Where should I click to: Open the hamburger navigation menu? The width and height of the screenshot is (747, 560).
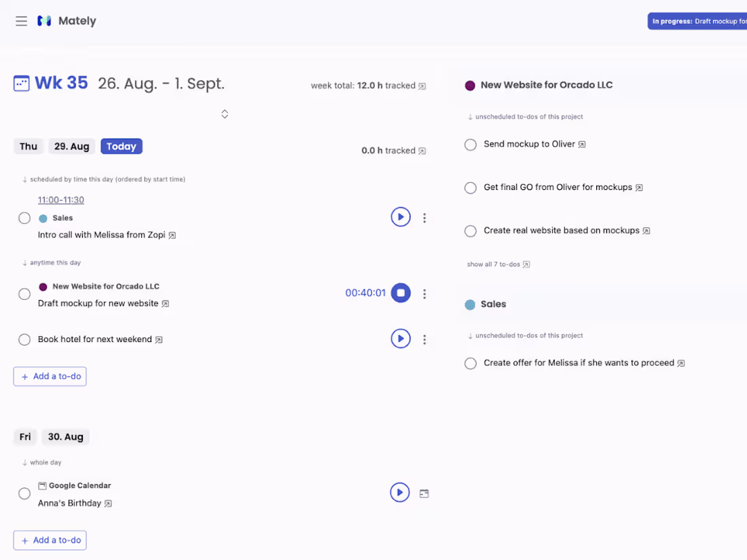pos(21,21)
